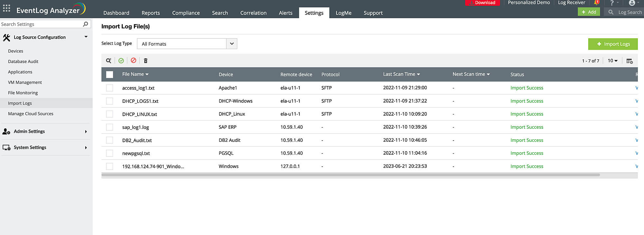644x235 pixels.
Task: Open Database Audit in the sidebar
Action: (x=23, y=61)
